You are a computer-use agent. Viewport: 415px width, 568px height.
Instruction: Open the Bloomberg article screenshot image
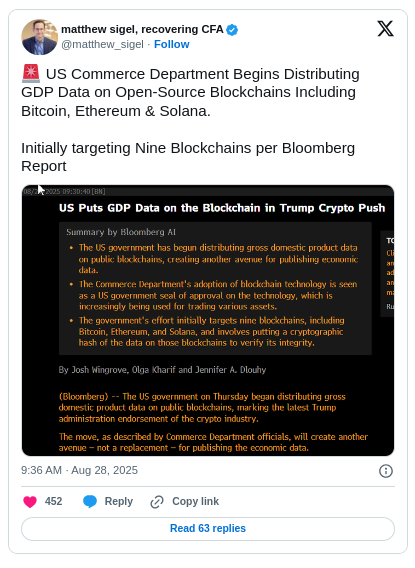click(x=208, y=321)
